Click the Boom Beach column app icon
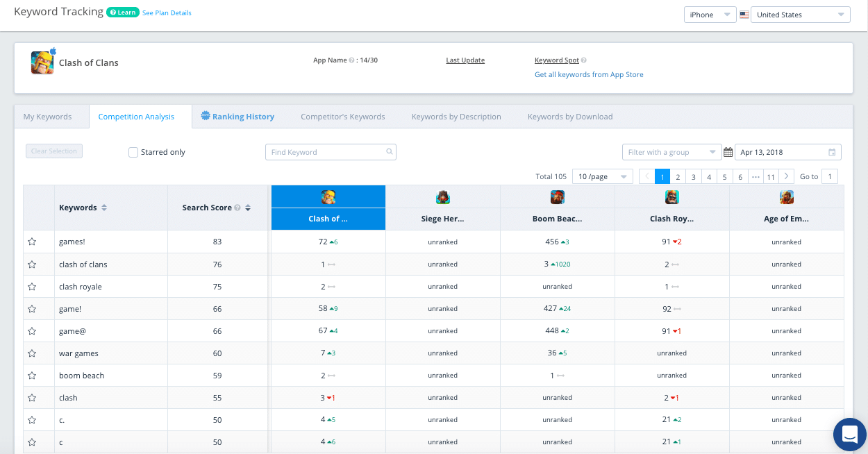This screenshot has width=868, height=454. [558, 197]
